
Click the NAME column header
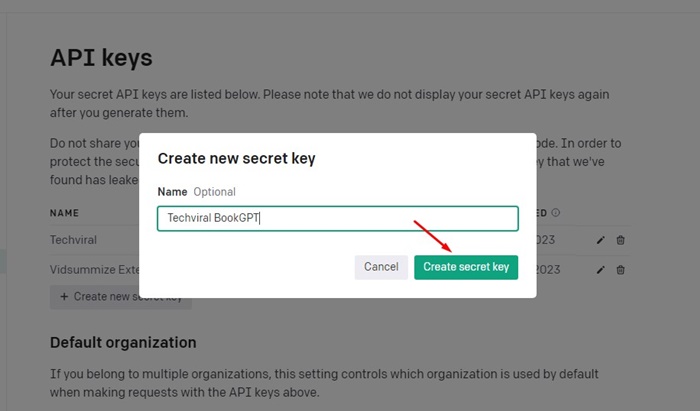(x=64, y=213)
